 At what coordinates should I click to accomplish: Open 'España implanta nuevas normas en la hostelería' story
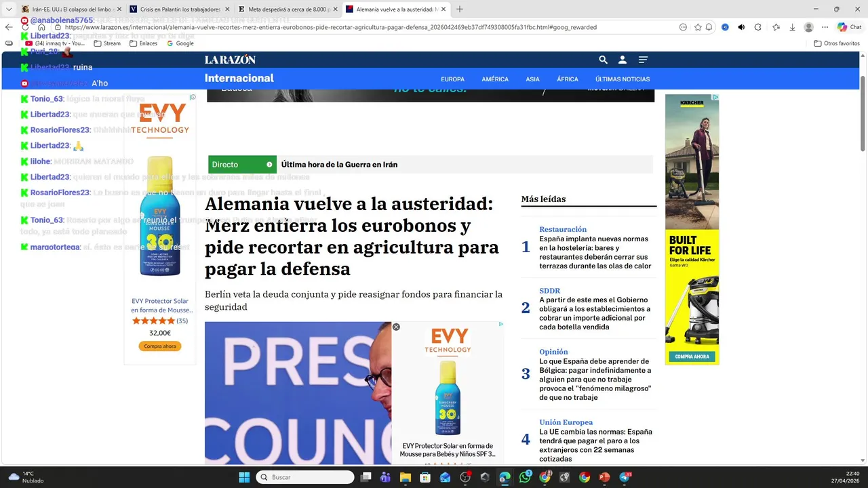click(x=595, y=252)
